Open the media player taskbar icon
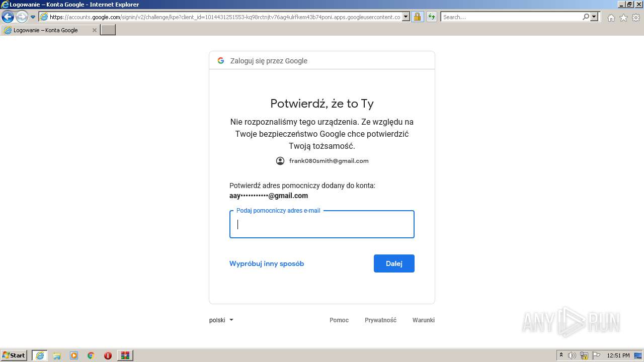Image resolution: width=644 pixels, height=362 pixels. coord(74,355)
